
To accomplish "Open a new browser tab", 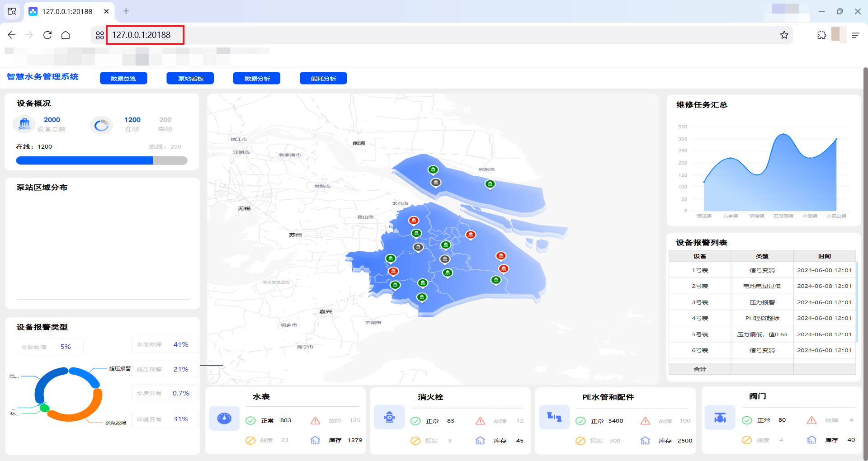I will pyautogui.click(x=126, y=11).
